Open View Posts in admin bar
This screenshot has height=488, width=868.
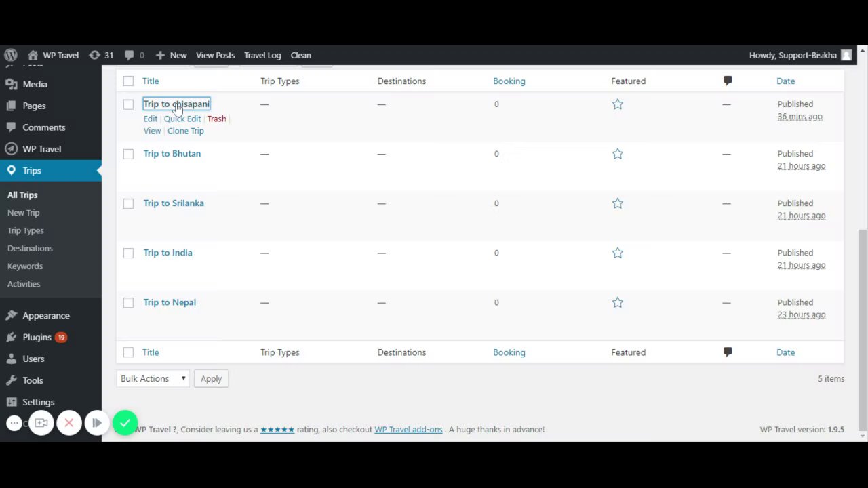pos(215,55)
